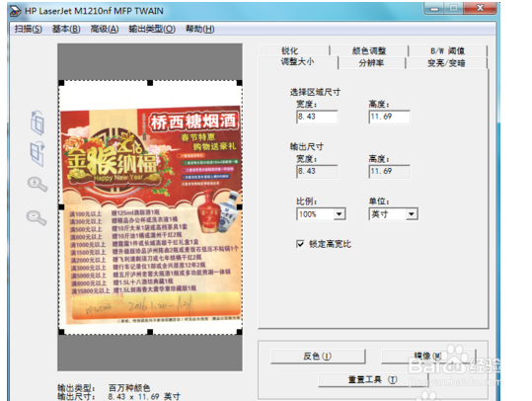Switch to the 颜色调整 tab
This screenshot has width=532, height=401.
coord(369,50)
